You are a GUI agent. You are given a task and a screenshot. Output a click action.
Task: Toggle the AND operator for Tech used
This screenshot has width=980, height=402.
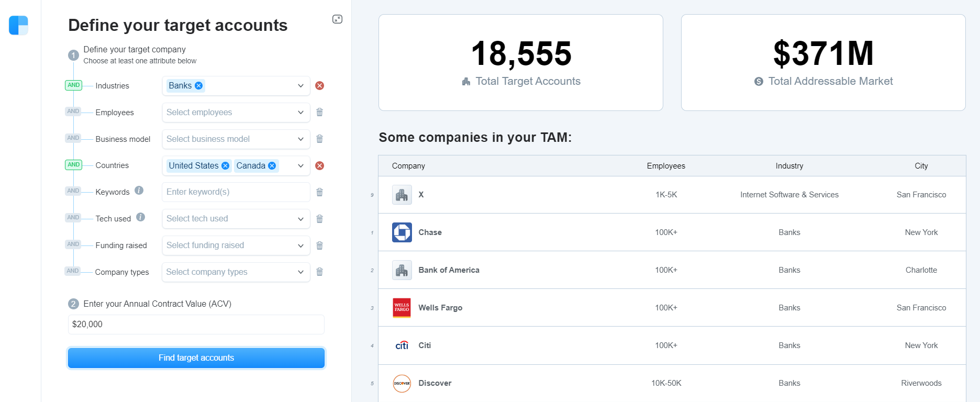(73, 218)
